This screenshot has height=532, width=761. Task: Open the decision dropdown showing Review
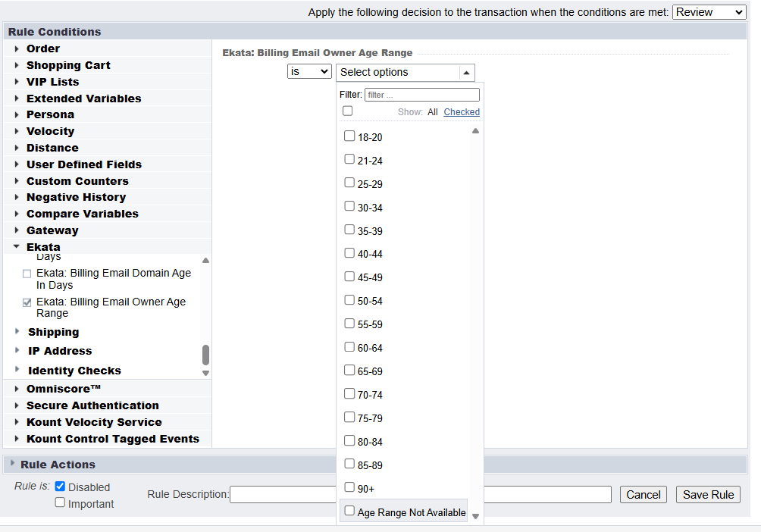point(709,12)
